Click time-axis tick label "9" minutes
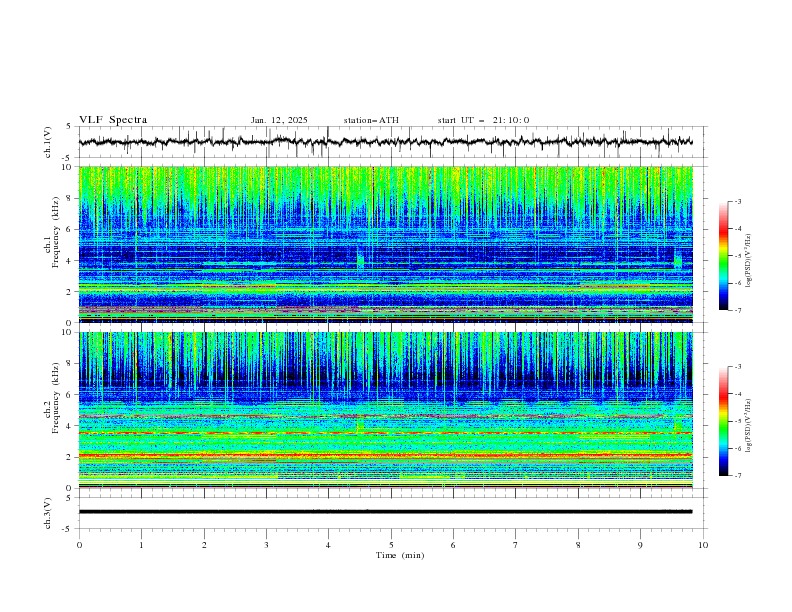This screenshot has width=792, height=612. pos(640,545)
